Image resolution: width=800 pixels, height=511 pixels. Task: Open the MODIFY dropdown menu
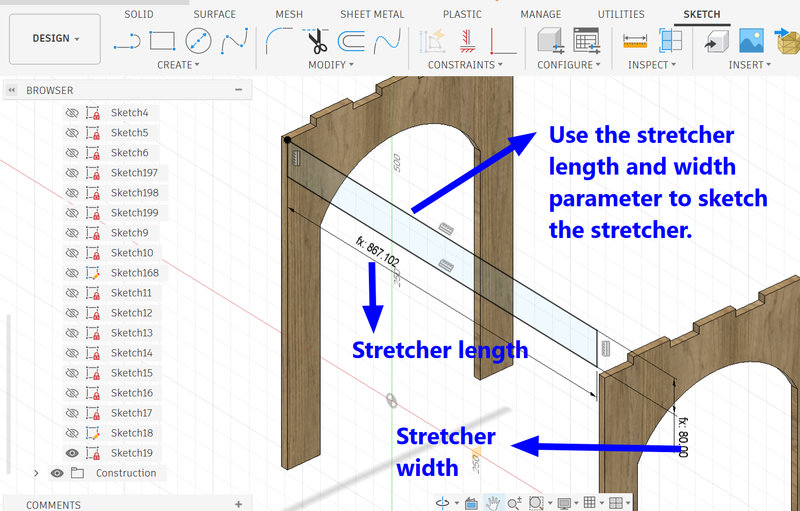331,65
